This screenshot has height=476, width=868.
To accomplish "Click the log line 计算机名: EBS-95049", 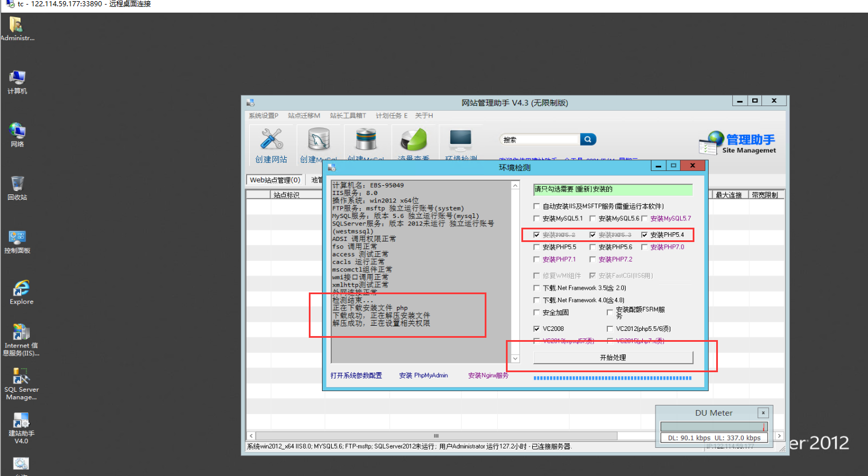I will pyautogui.click(x=368, y=185).
